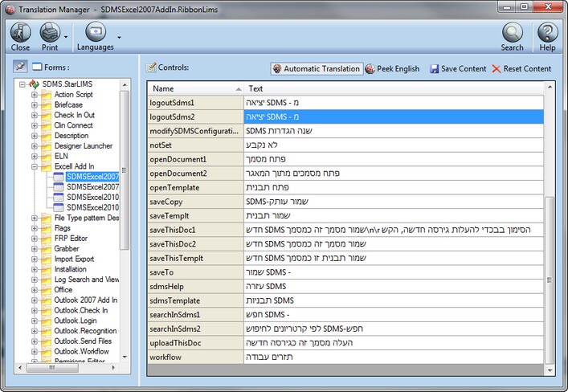This screenshot has height=392, width=568.
Task: Select the Grabber folder
Action: pyautogui.click(x=67, y=248)
